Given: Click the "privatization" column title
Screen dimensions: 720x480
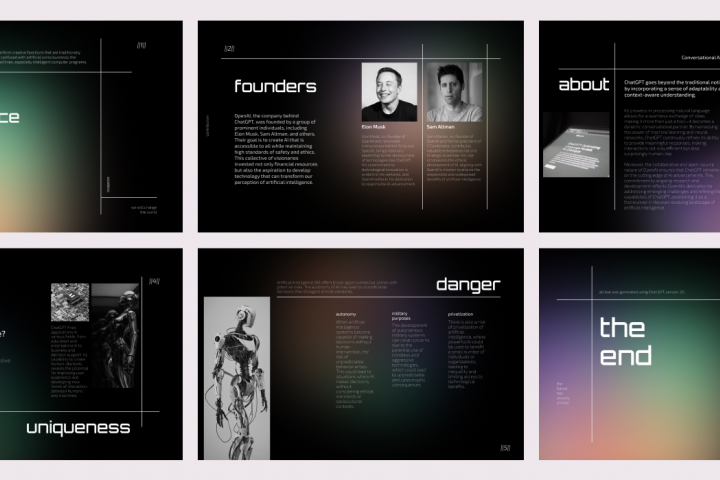Looking at the screenshot, I should click(x=460, y=314).
